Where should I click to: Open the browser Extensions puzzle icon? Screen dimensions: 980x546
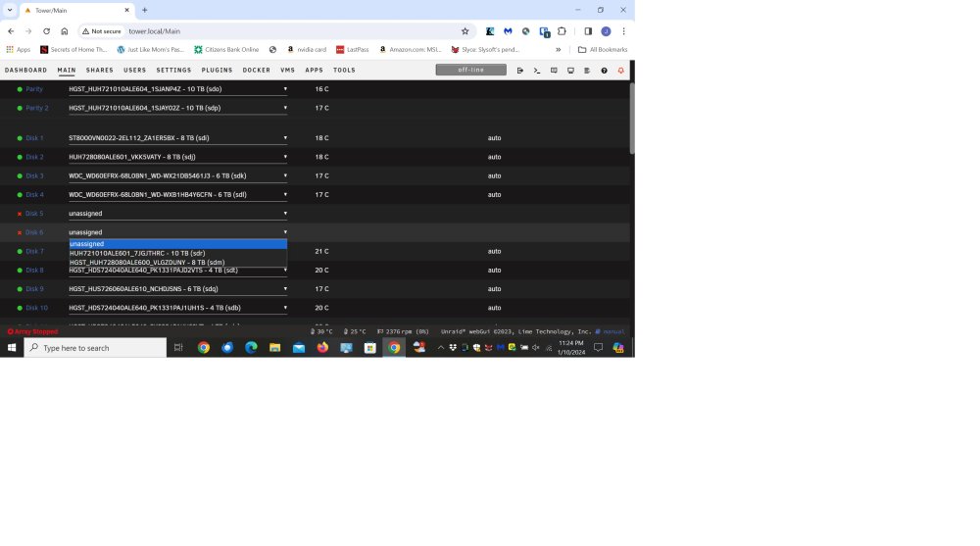click(x=562, y=31)
